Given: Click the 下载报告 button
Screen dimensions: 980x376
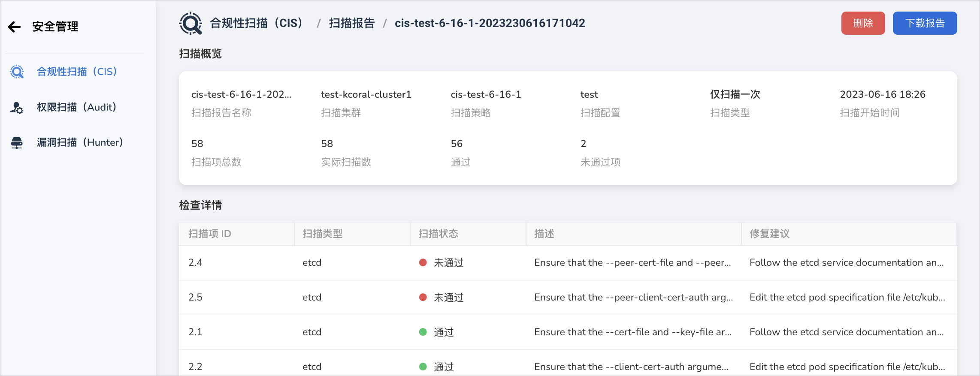Looking at the screenshot, I should click(925, 23).
